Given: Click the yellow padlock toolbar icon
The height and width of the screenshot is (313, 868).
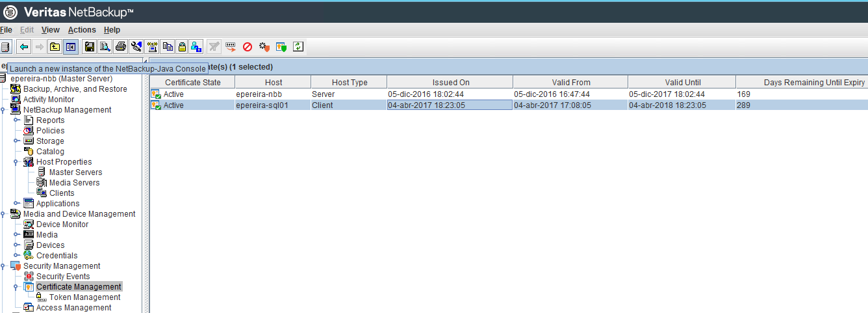Looking at the screenshot, I should click(183, 47).
